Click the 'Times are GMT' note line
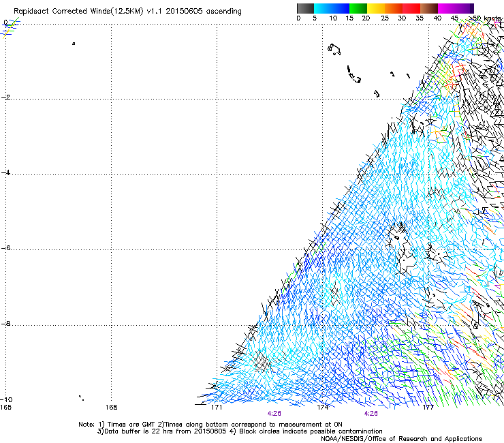 click(x=210, y=425)
